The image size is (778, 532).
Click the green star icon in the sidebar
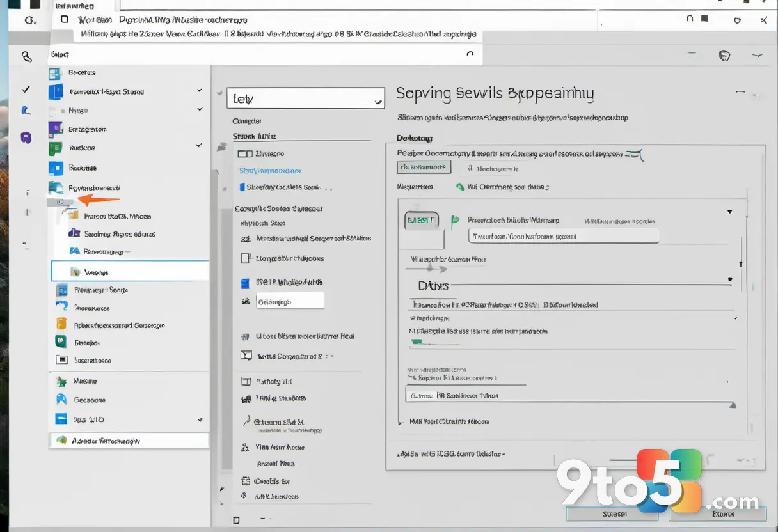(x=61, y=381)
